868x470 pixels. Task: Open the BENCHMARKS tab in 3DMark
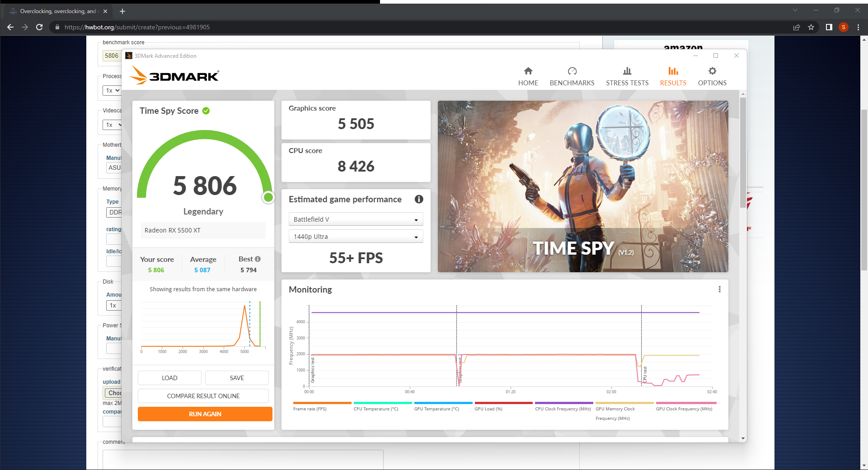[572, 77]
